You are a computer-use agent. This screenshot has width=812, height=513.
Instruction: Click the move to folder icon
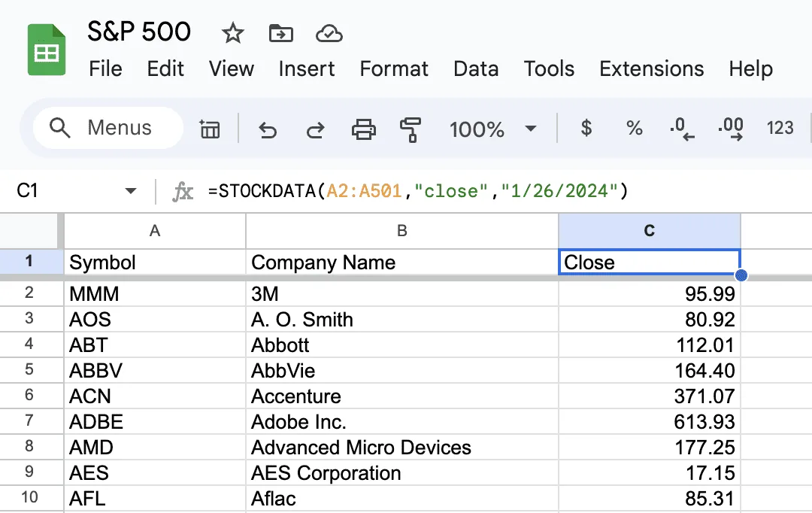click(x=281, y=34)
